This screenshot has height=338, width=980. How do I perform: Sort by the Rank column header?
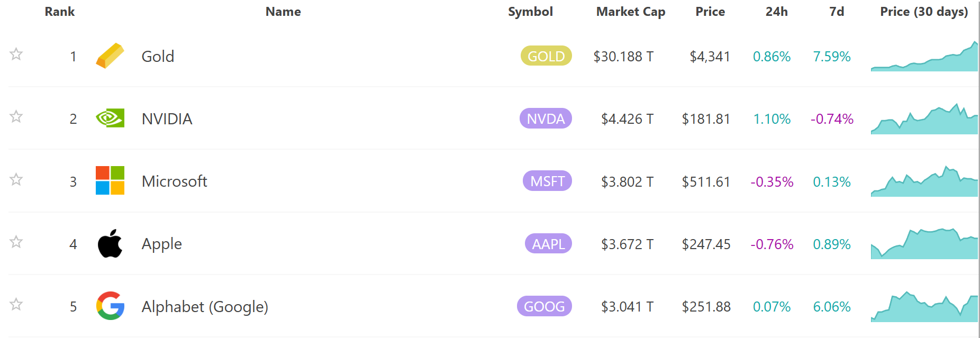[60, 12]
